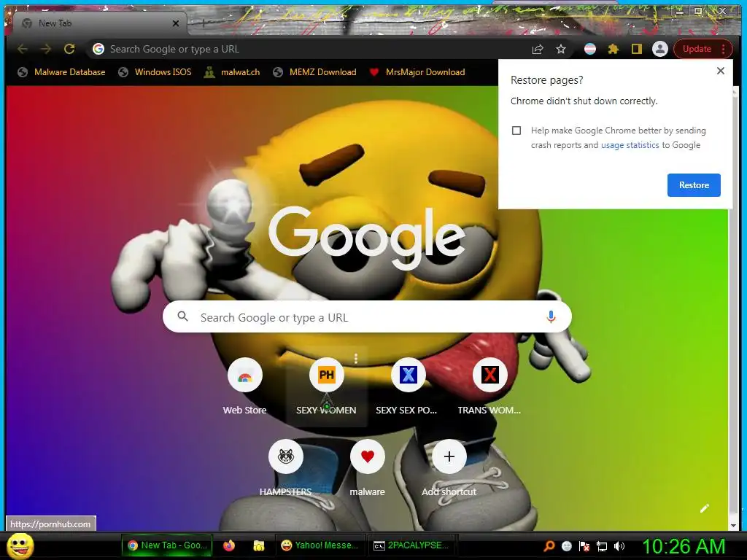Customize this page with the pencil icon
Viewport: 747px width, 560px height.
point(705,508)
